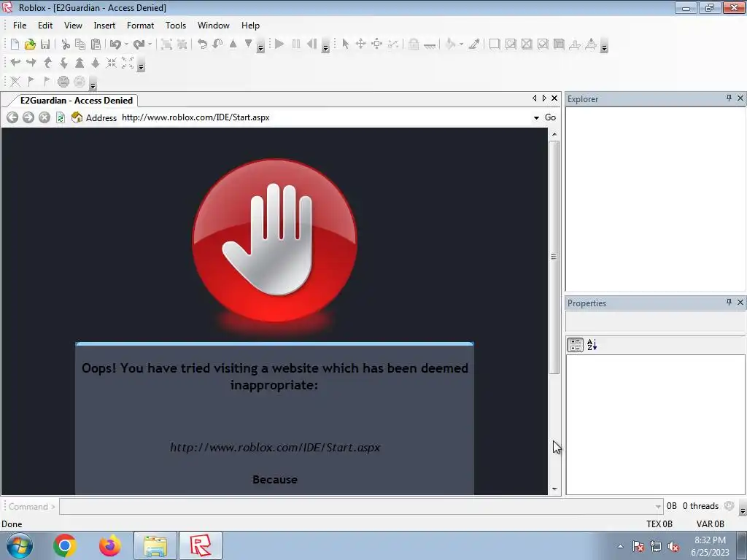Open the address history dropdown arrow
747x560 pixels.
[x=536, y=117]
